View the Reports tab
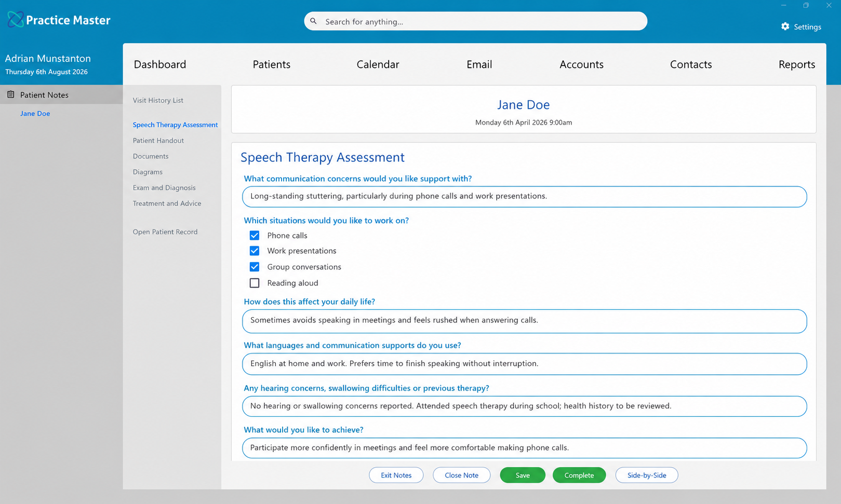The image size is (841, 504). [797, 64]
